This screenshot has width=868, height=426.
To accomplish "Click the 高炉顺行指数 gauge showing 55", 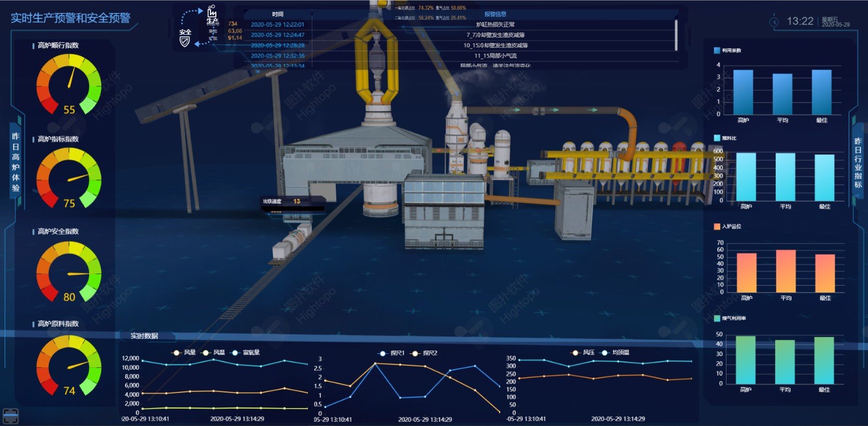I will pos(69,84).
